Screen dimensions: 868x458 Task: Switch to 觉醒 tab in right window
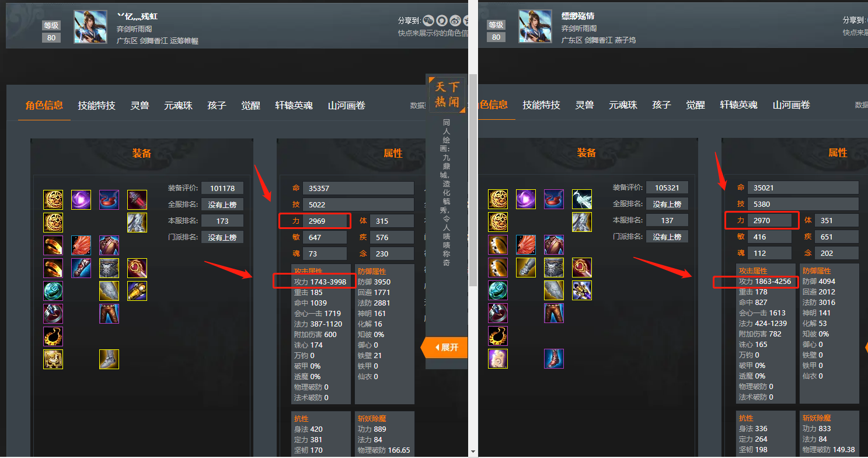click(x=696, y=105)
